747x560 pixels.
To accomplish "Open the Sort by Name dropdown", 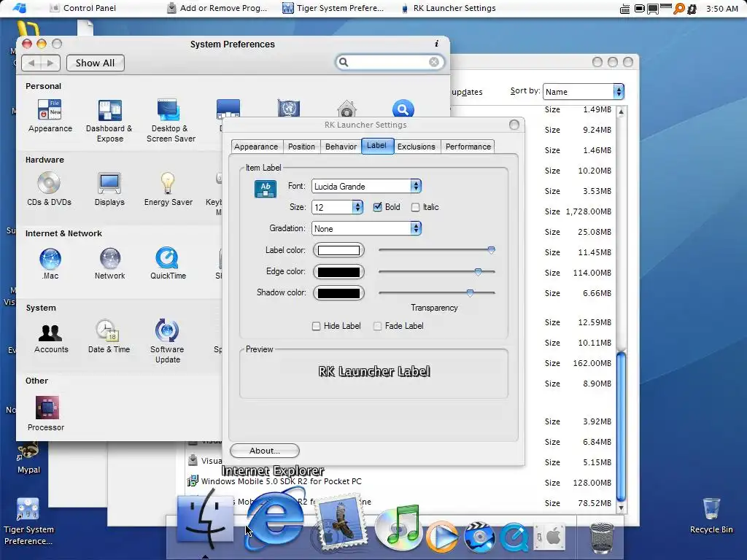I will point(583,92).
